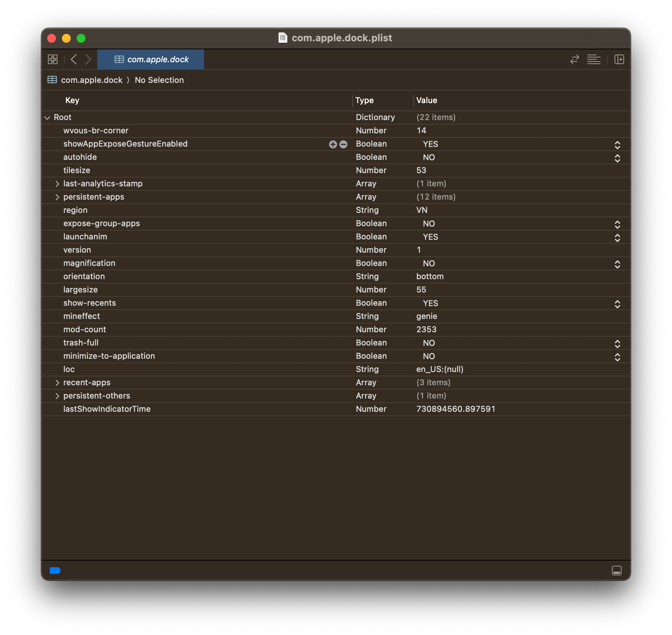Expand the recent-apps array
The height and width of the screenshot is (635, 672).
point(57,383)
